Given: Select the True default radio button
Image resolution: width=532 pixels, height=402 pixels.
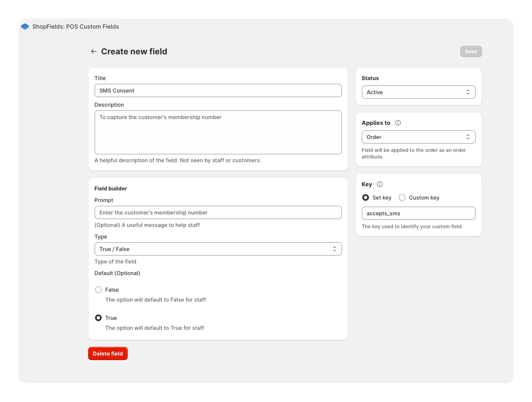Looking at the screenshot, I should 98,318.
